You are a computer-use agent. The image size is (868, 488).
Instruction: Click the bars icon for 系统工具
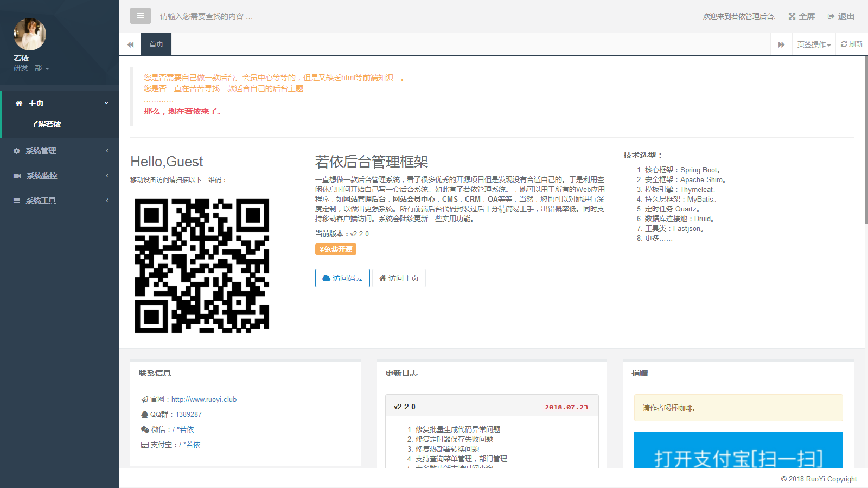[x=17, y=201]
